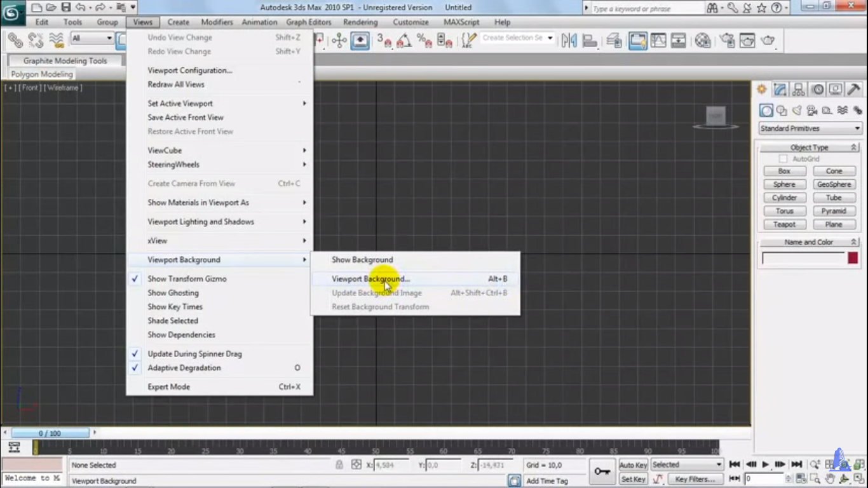This screenshot has height=488, width=868.
Task: Collapse the Object Type rollout
Action: 810,147
